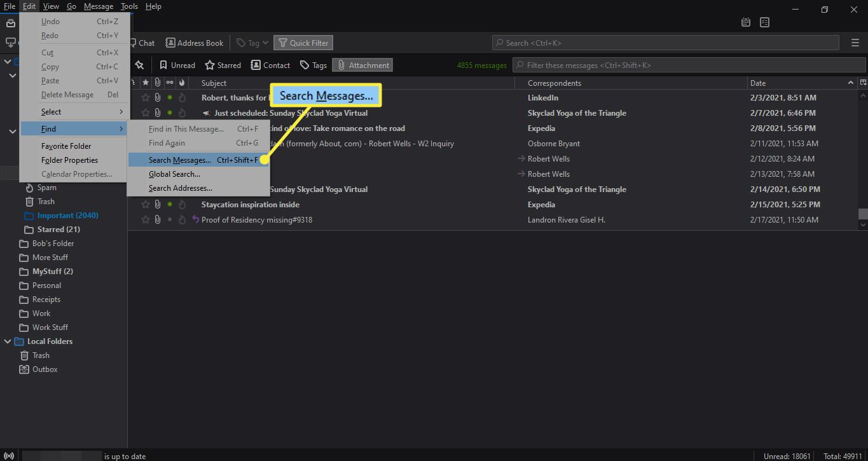Choose Search Addresses menu item
This screenshot has height=461, width=868.
[x=198, y=188]
